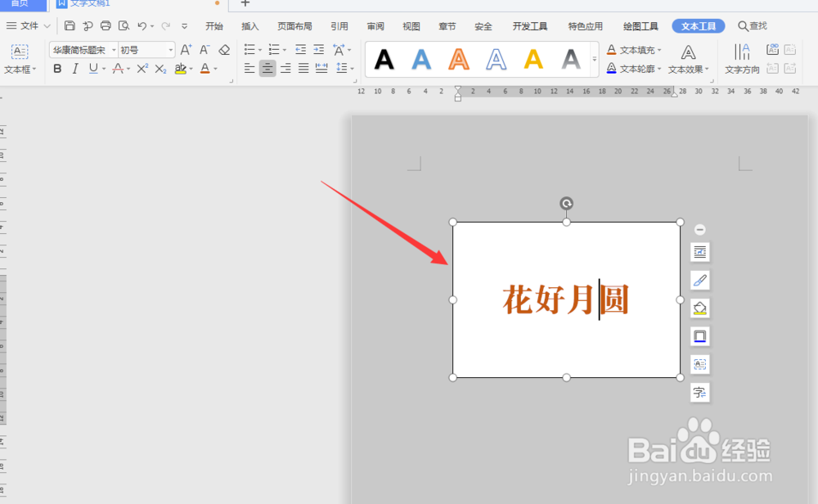This screenshot has width=818, height=504.
Task: Decrease font size with A- icon
Action: click(204, 50)
